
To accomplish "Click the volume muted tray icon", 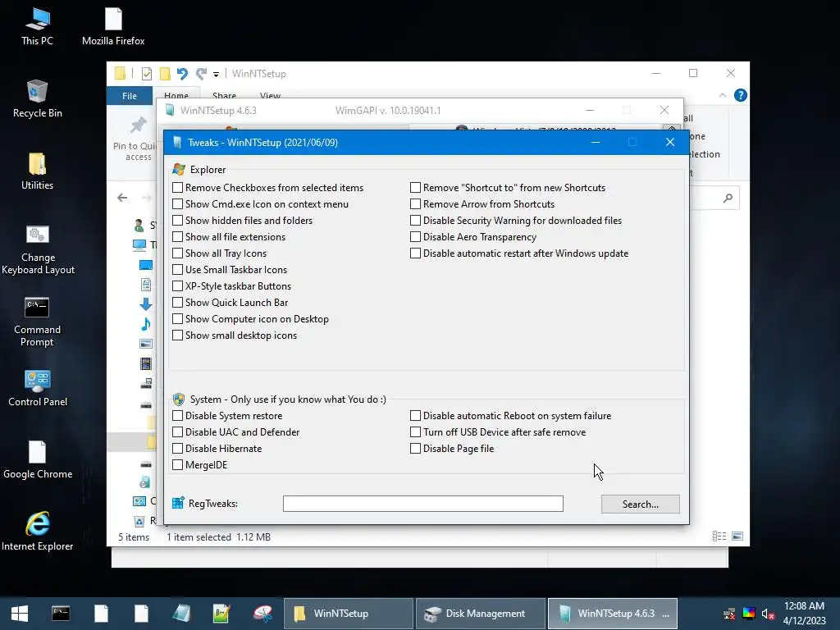I will click(768, 614).
